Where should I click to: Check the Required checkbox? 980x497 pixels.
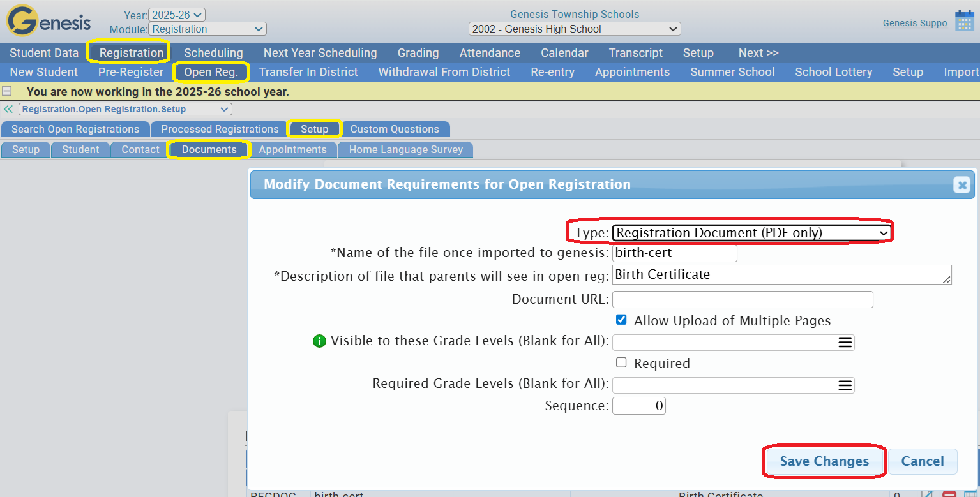pyautogui.click(x=621, y=362)
